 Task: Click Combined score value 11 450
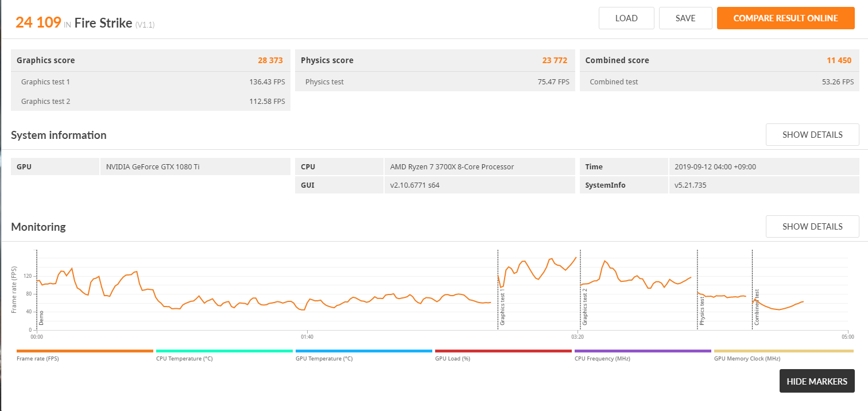point(840,60)
